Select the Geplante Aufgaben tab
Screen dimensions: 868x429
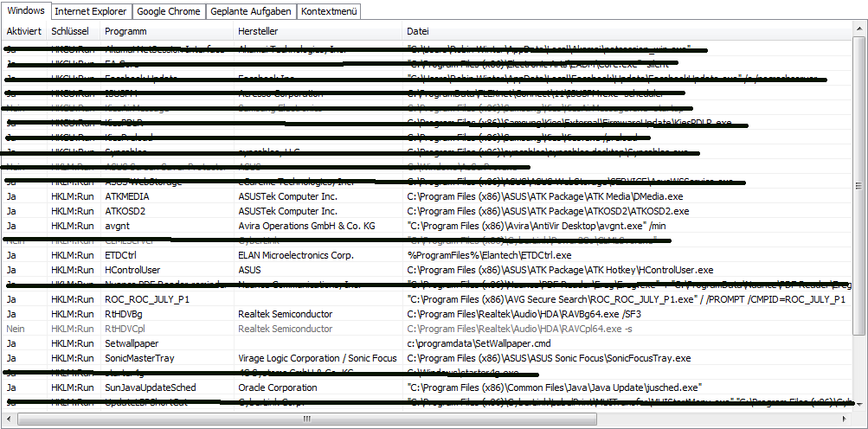251,11
